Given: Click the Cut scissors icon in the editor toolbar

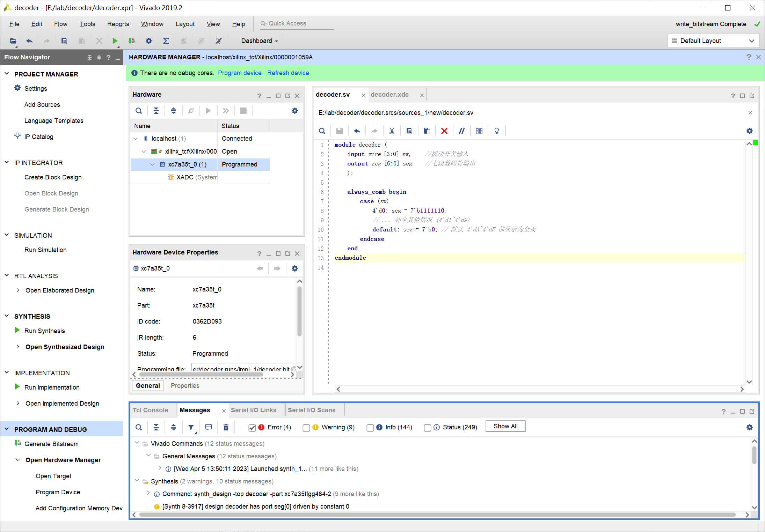Looking at the screenshot, I should click(392, 131).
